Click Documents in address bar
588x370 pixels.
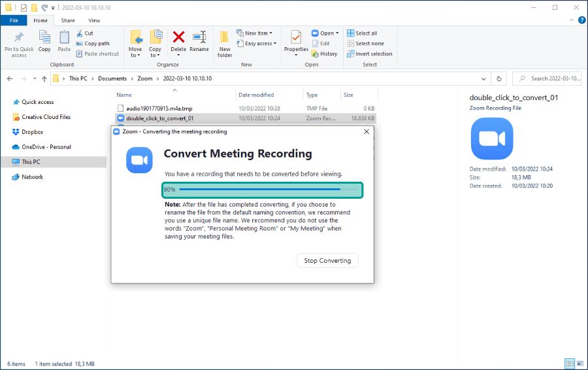pos(112,78)
